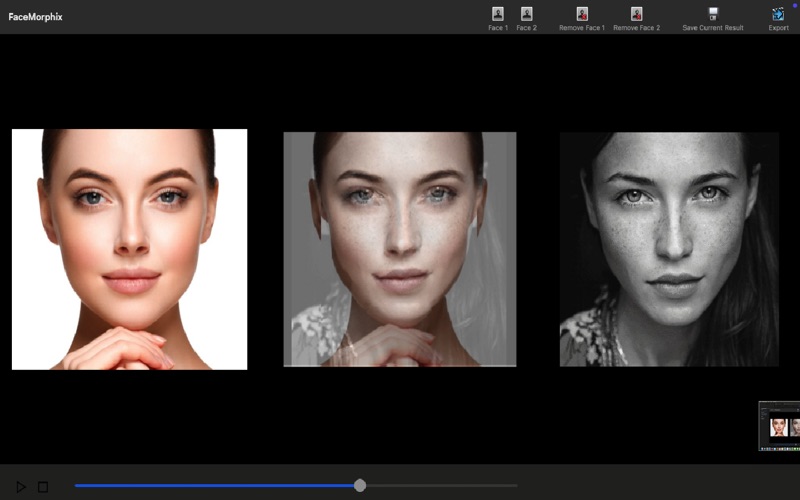Image resolution: width=800 pixels, height=500 pixels.
Task: Select the first face color photo
Action: click(x=130, y=249)
